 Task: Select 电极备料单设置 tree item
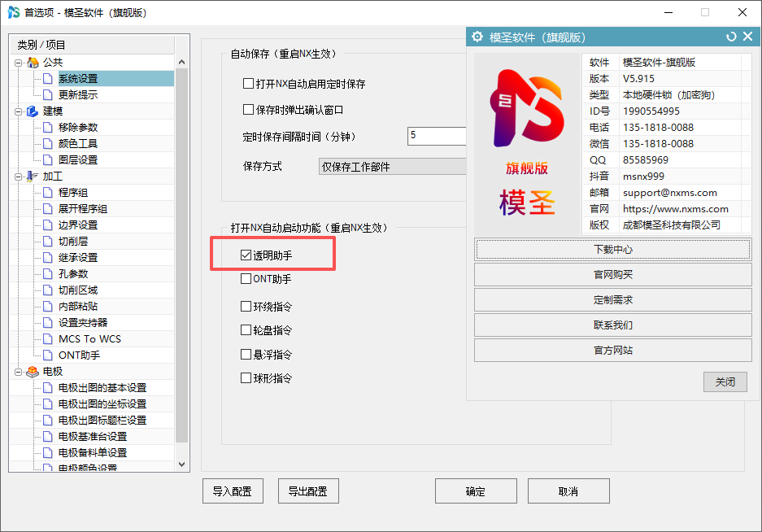(x=93, y=453)
